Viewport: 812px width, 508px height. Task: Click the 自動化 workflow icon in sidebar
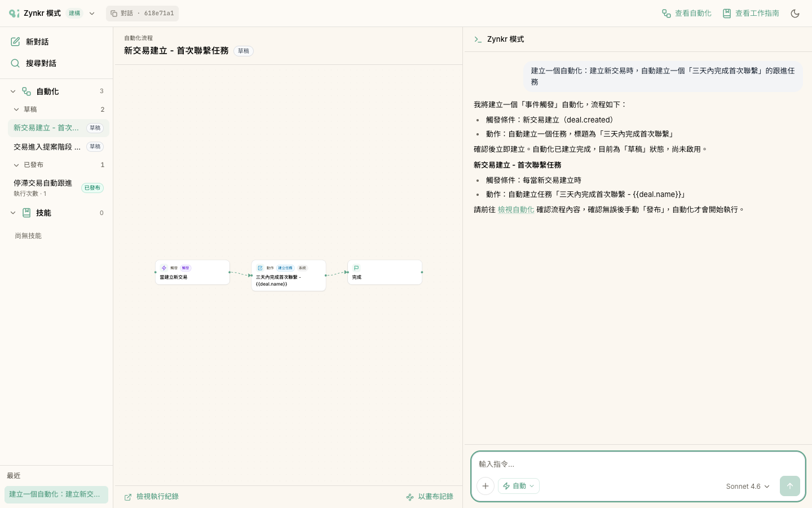point(27,91)
